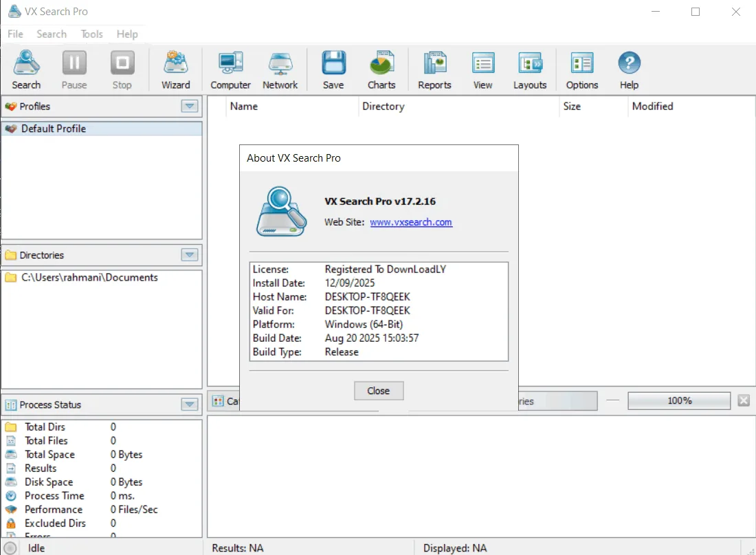Viewport: 756px width, 555px height.
Task: Open the Network search icon
Action: click(x=280, y=70)
